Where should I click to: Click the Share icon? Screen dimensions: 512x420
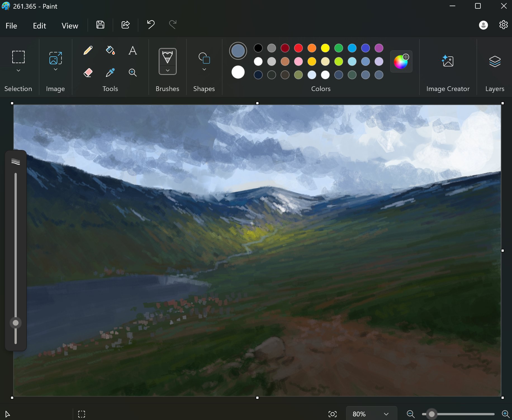(x=125, y=25)
